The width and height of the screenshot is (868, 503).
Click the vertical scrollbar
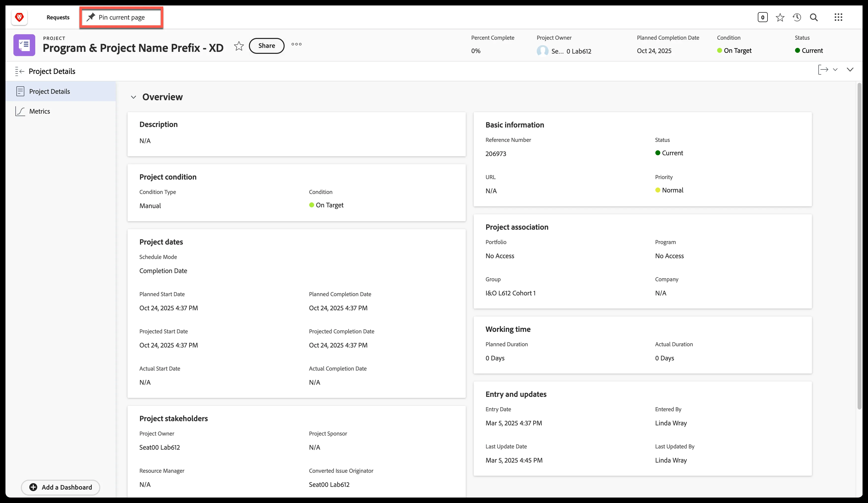[860, 246]
